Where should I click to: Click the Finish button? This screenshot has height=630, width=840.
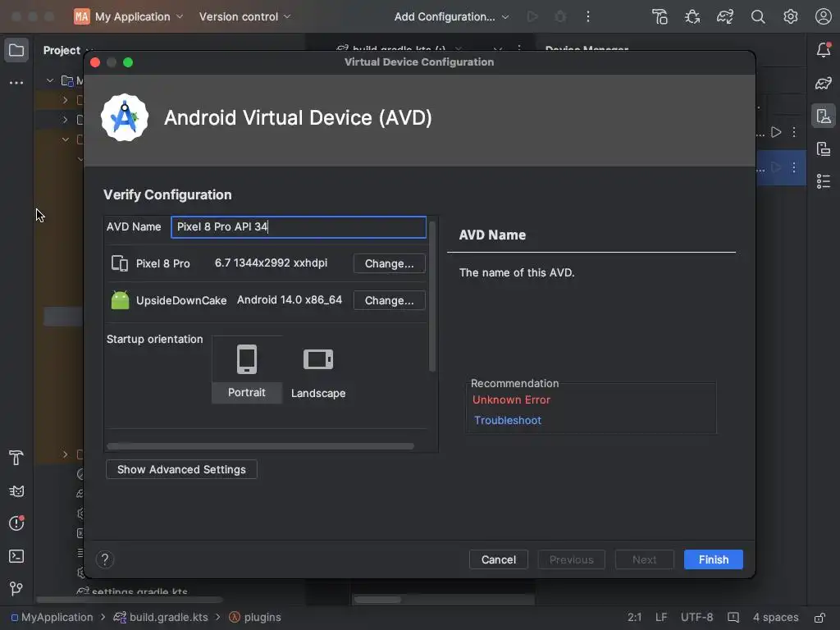point(713,559)
